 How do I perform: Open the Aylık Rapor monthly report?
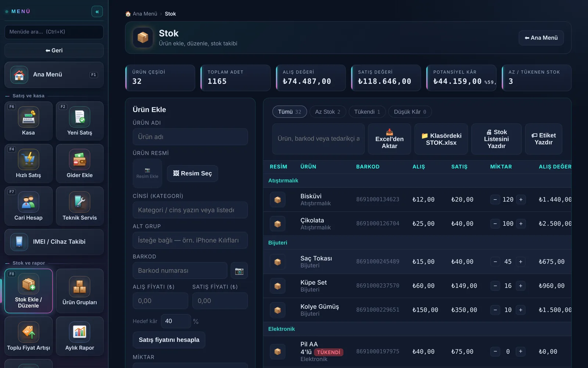click(80, 336)
